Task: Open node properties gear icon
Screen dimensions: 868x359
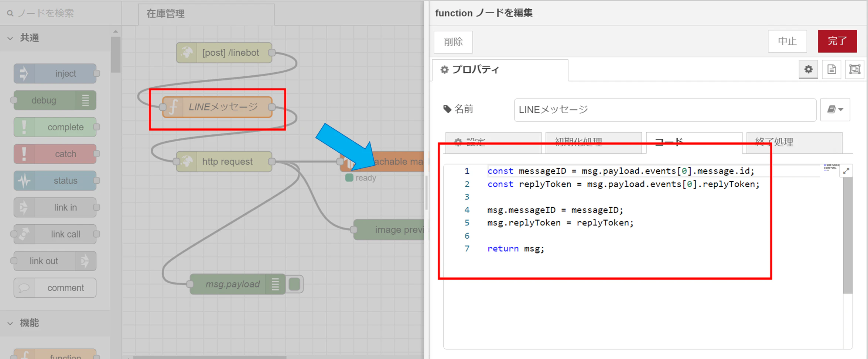Action: [x=808, y=69]
